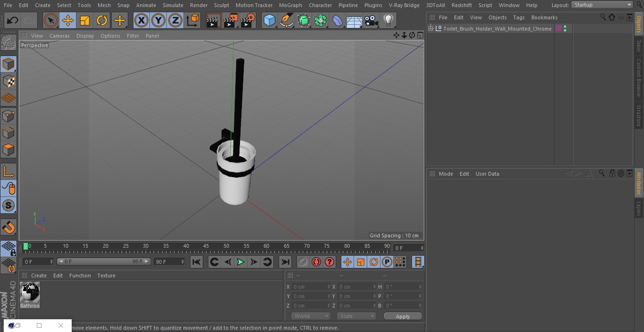Screen dimensions: 644x332
Task: Click Go to Start of animation
Action: click(197, 262)
